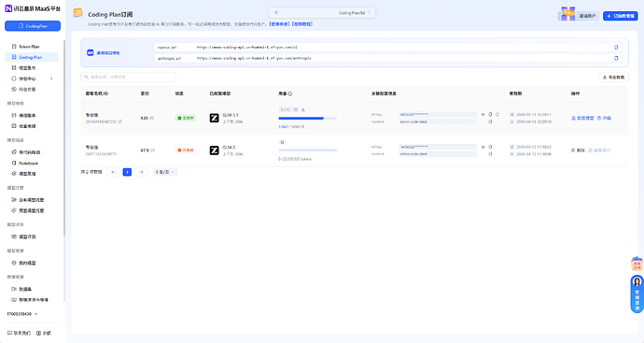Open the items-per-page dropdown
This screenshot has width=644, height=343.
click(165, 172)
